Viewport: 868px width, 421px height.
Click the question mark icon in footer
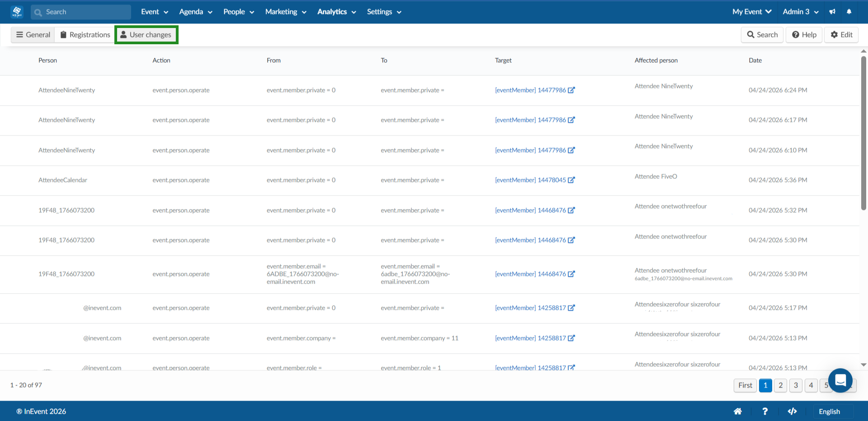click(765, 411)
